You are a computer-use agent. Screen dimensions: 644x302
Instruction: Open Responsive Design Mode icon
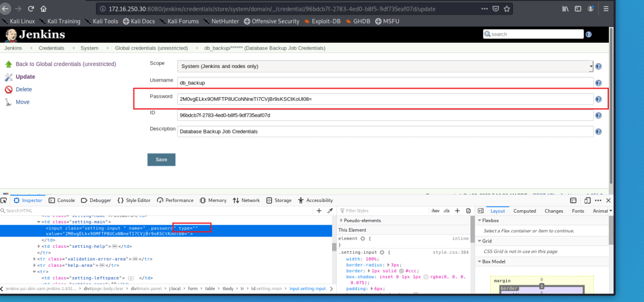click(x=587, y=200)
